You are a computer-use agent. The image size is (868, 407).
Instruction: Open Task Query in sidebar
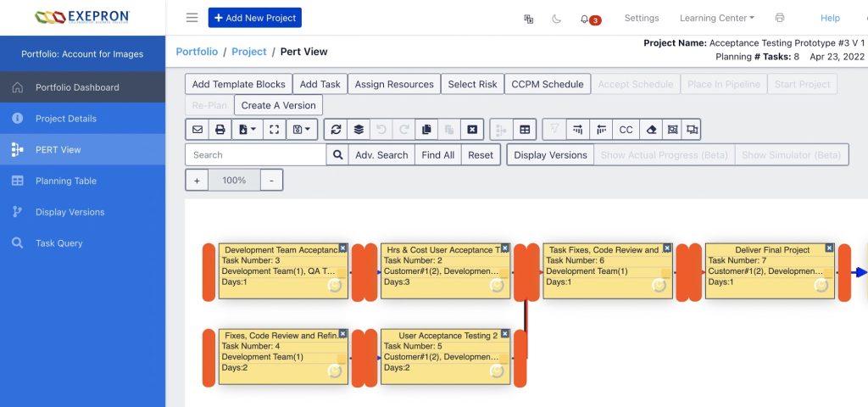[82, 243]
